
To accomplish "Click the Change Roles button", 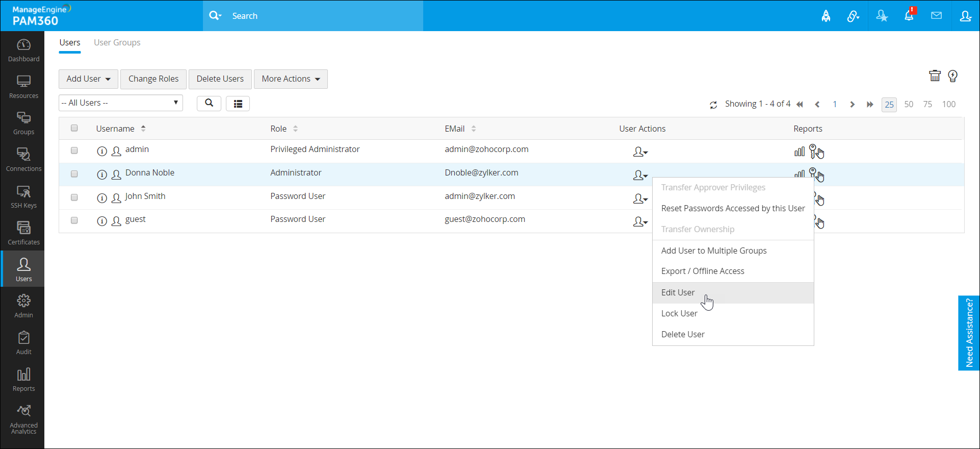I will (153, 79).
